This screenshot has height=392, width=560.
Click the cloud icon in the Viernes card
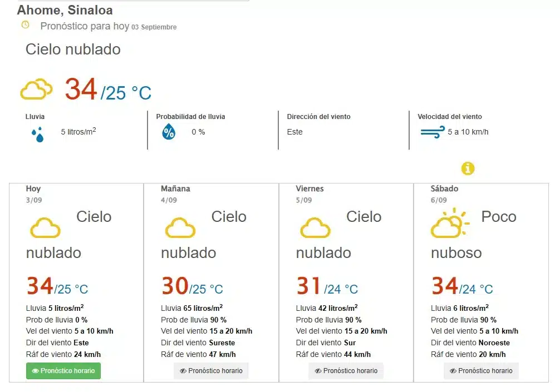point(316,227)
